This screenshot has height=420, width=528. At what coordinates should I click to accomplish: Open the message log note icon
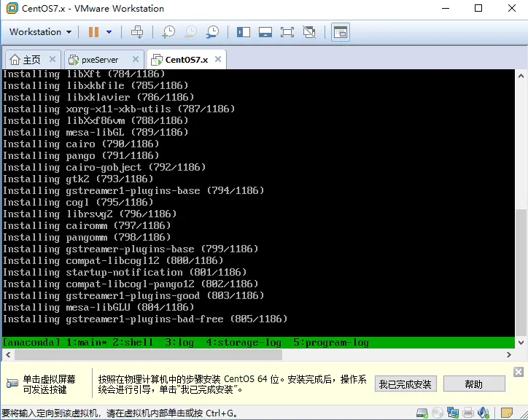[x=506, y=413]
